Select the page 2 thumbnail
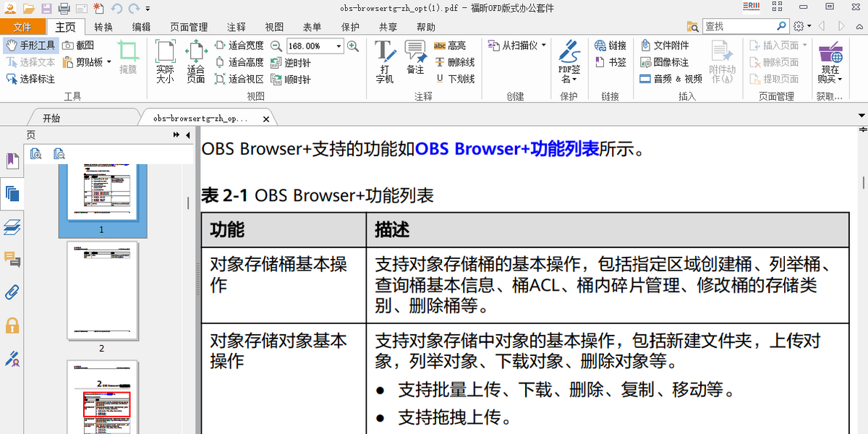 pyautogui.click(x=102, y=291)
